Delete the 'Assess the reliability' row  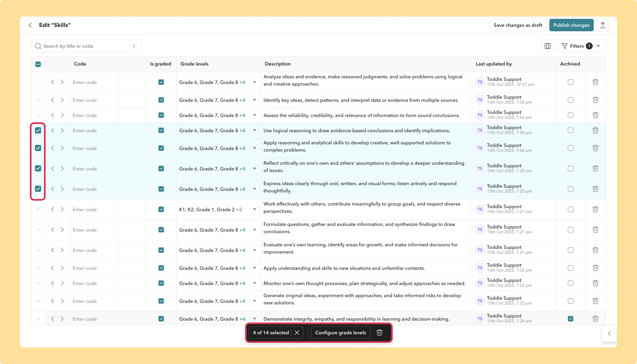(595, 115)
